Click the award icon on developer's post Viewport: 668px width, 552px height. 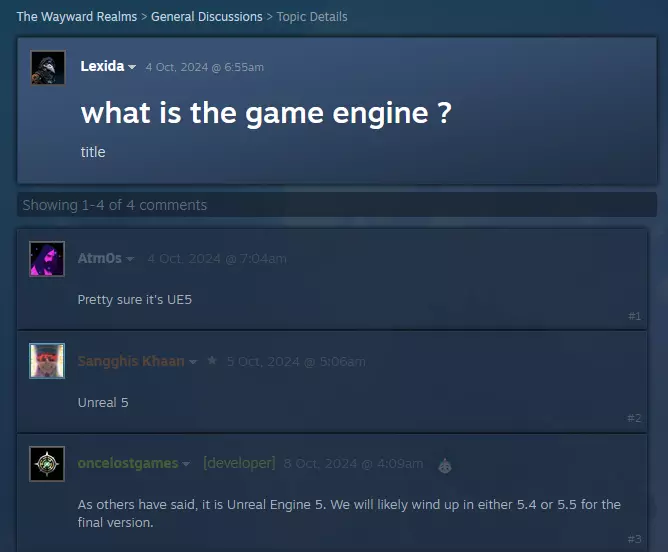click(x=445, y=465)
